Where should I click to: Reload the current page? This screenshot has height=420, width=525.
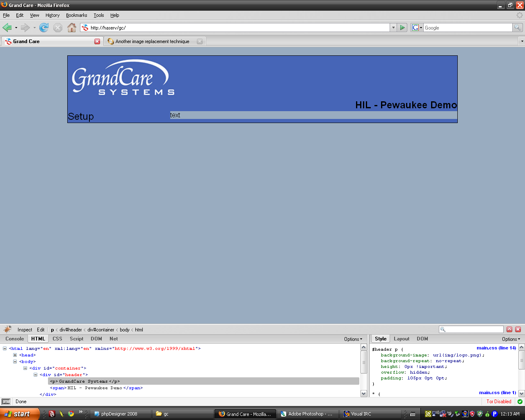pos(44,27)
